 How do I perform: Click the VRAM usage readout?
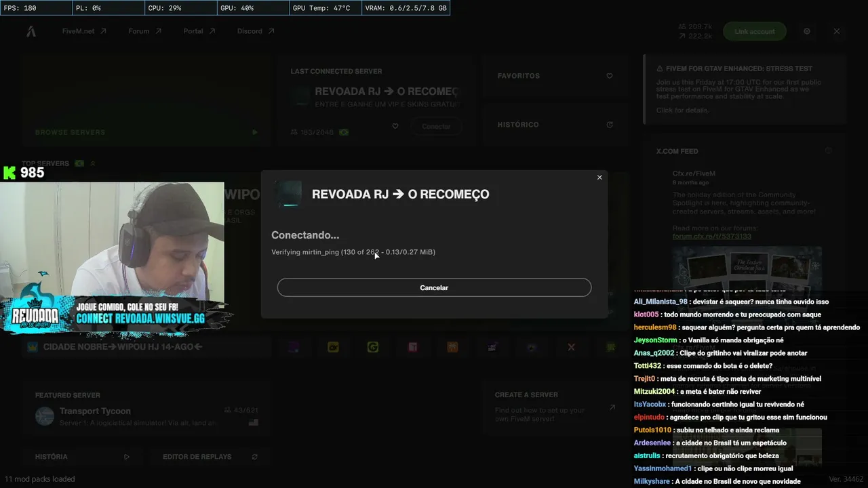click(406, 8)
